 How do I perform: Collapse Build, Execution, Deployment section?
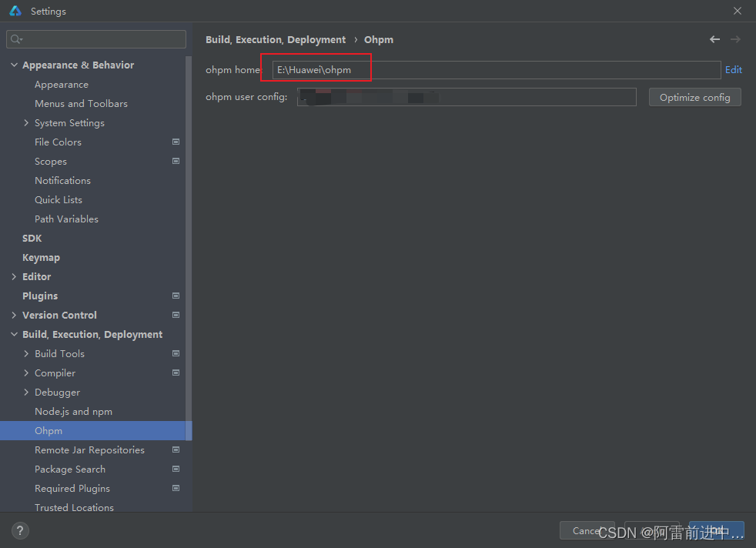point(14,334)
